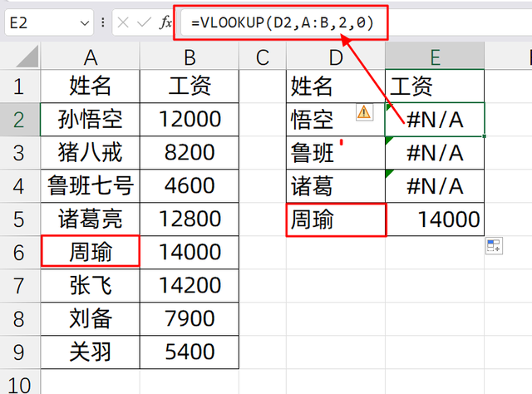Select column A header

tap(91, 57)
